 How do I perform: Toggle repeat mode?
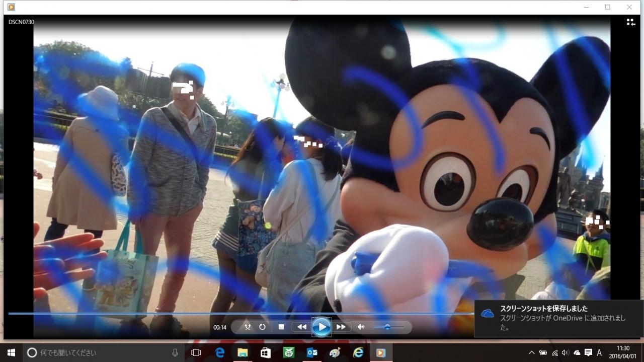(x=262, y=327)
